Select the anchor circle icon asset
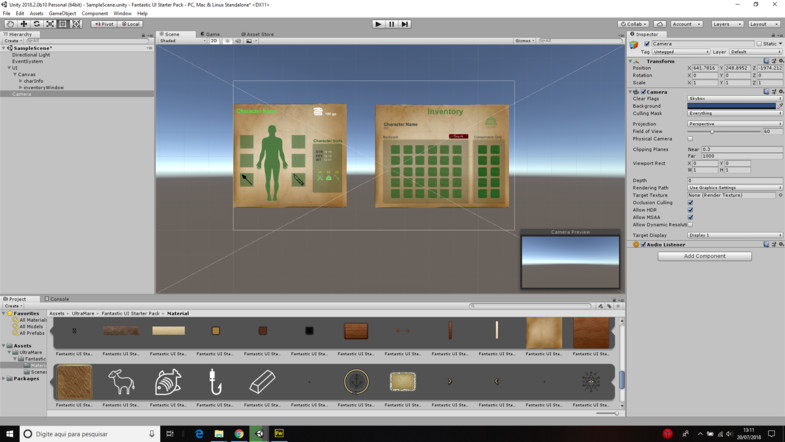The width and height of the screenshot is (785, 442). pyautogui.click(x=356, y=381)
